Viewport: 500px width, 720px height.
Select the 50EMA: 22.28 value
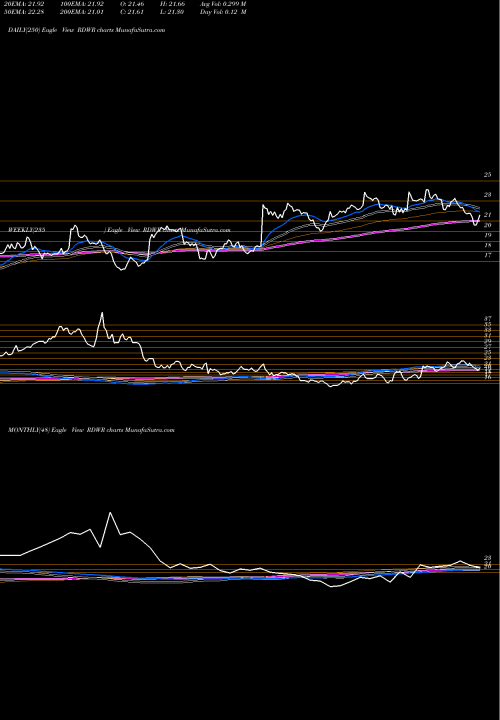click(23, 12)
